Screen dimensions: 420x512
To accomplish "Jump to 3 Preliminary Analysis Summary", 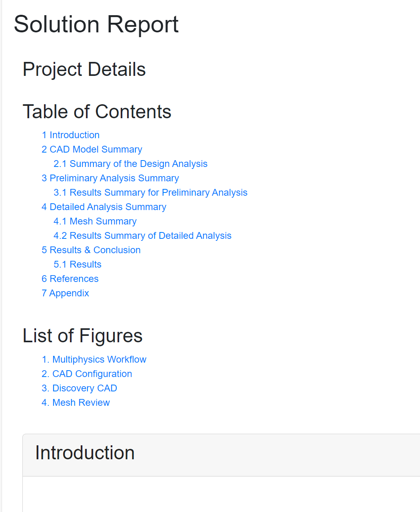I will (x=110, y=178).
